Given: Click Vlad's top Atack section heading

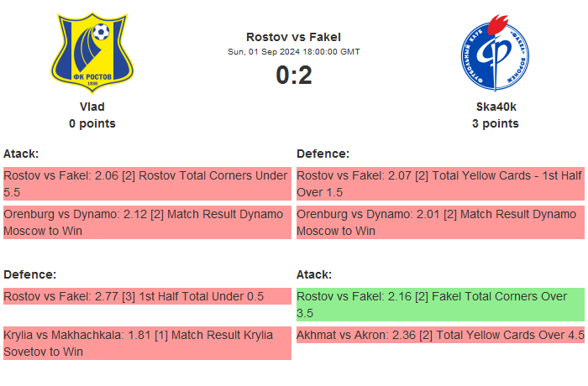Looking at the screenshot, I should point(21,154).
